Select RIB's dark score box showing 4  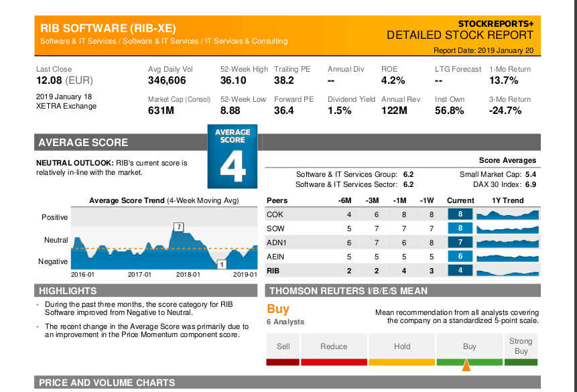(459, 270)
